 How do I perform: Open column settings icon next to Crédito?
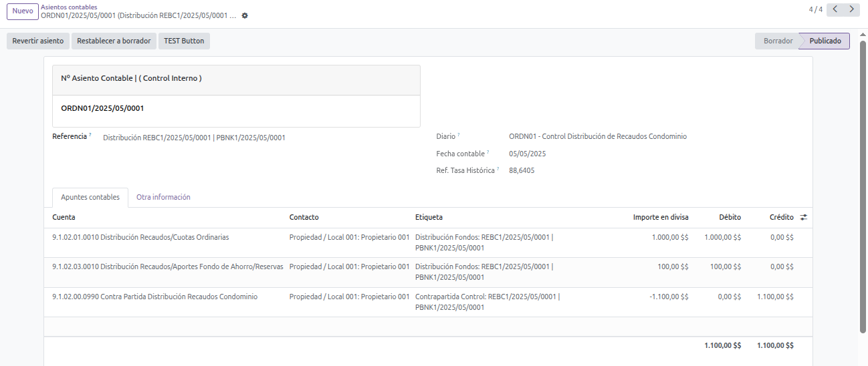pyautogui.click(x=804, y=217)
